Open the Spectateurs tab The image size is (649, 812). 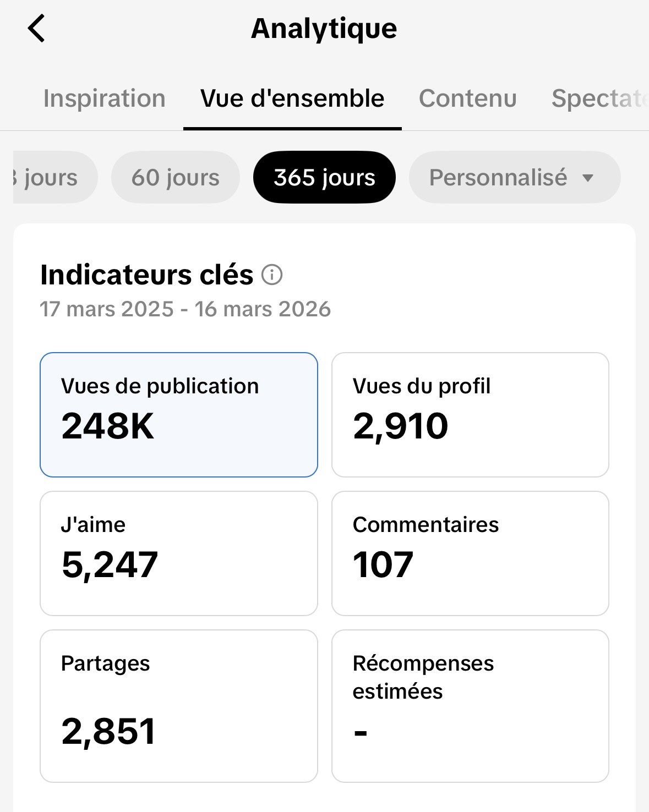600,98
